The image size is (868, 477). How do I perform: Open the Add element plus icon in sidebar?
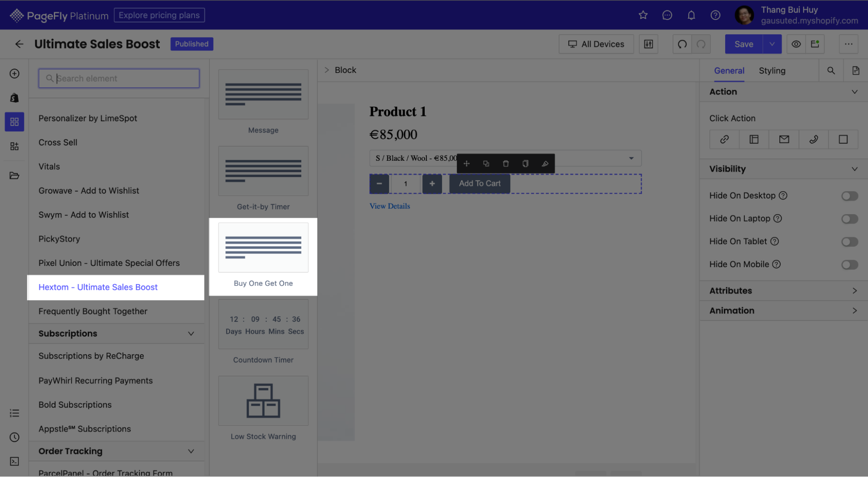click(x=14, y=73)
